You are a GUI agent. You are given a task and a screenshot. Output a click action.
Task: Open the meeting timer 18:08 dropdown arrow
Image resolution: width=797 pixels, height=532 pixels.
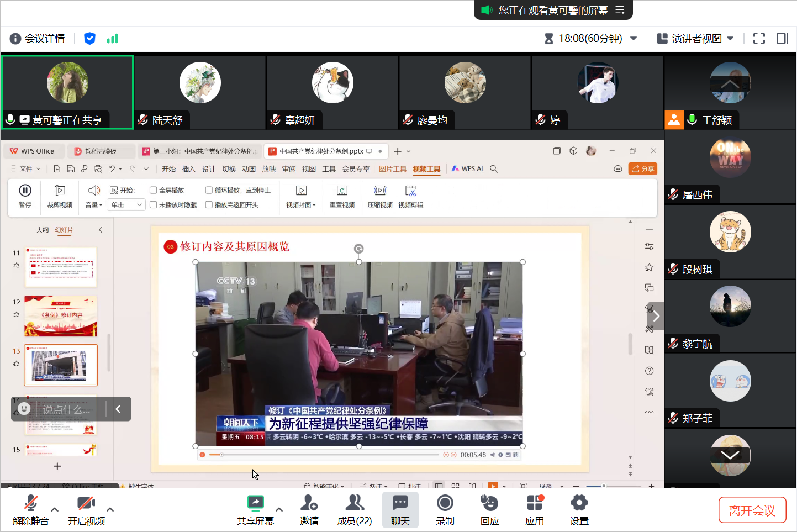click(634, 39)
